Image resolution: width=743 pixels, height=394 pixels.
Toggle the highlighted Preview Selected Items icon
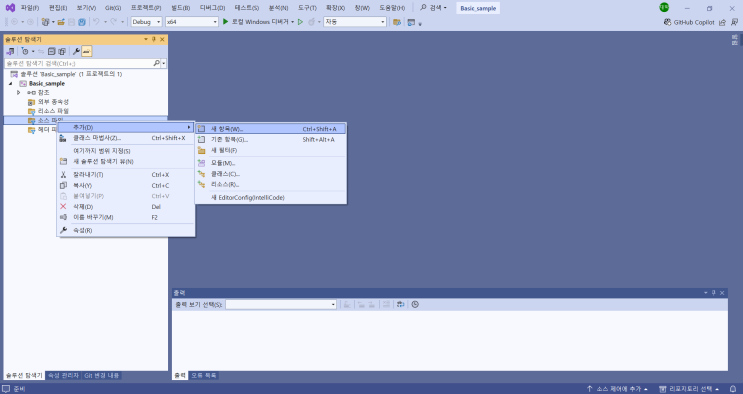tap(87, 51)
